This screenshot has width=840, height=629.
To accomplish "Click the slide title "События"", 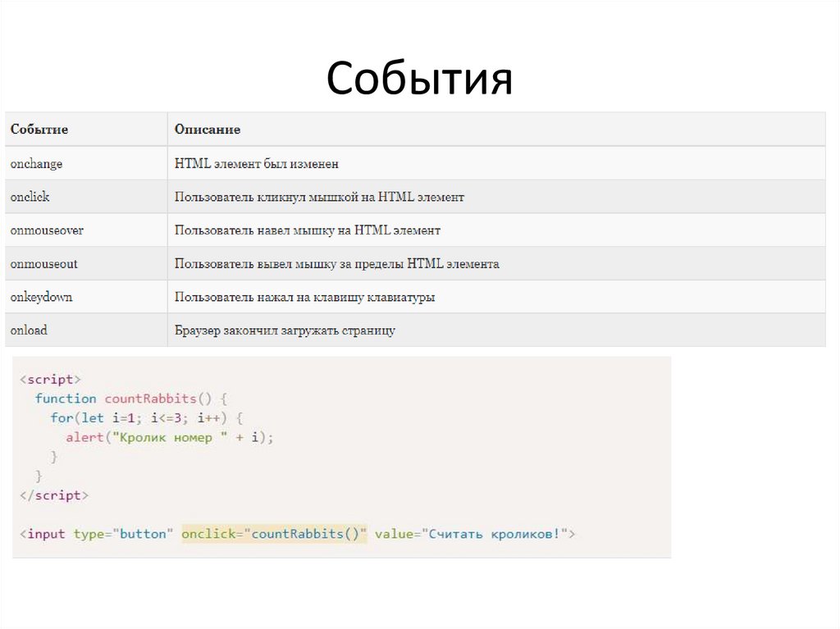I will (x=419, y=79).
